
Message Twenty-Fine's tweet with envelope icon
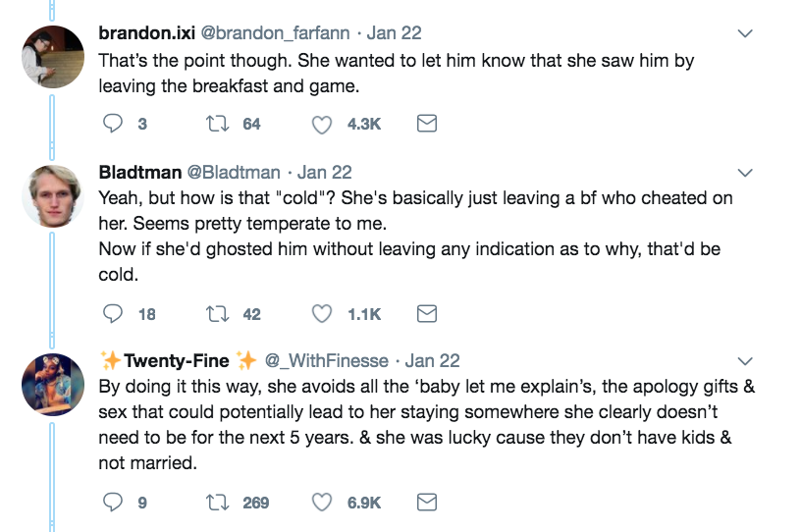click(x=427, y=503)
